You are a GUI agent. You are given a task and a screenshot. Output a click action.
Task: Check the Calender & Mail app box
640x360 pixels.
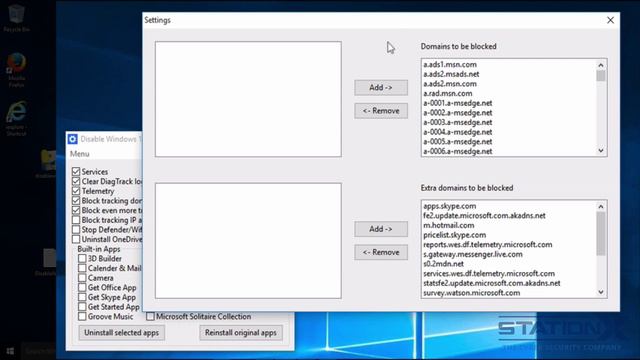(82, 268)
